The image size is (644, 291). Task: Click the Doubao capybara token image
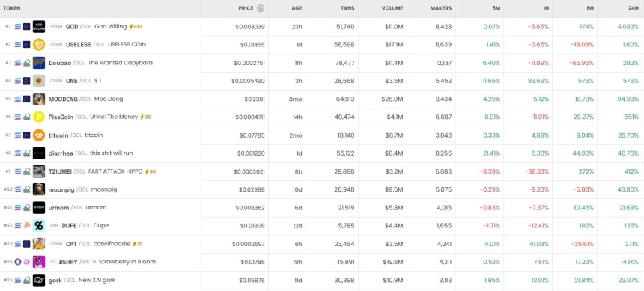coord(39,63)
